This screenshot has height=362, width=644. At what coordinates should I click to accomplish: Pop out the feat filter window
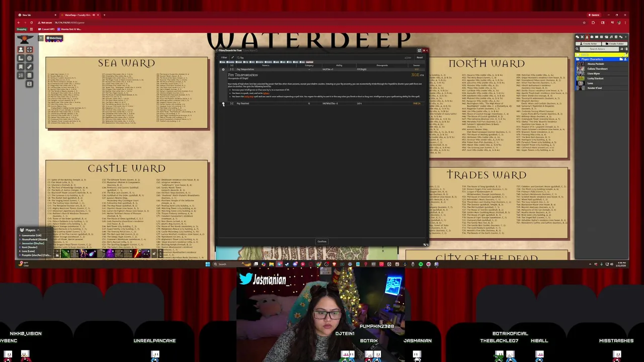point(419,50)
